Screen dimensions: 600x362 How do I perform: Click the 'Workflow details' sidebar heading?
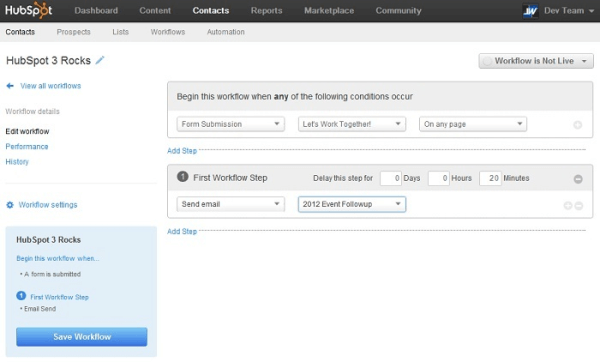[x=33, y=111]
